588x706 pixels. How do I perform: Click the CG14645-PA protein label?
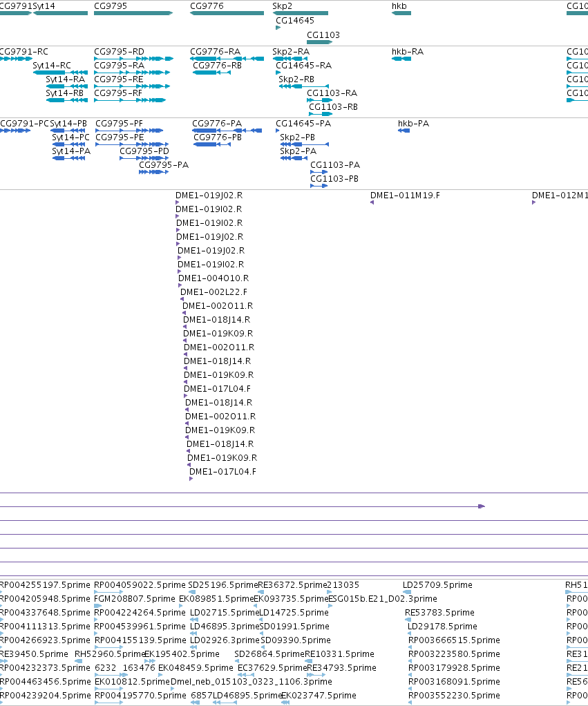[x=303, y=124]
